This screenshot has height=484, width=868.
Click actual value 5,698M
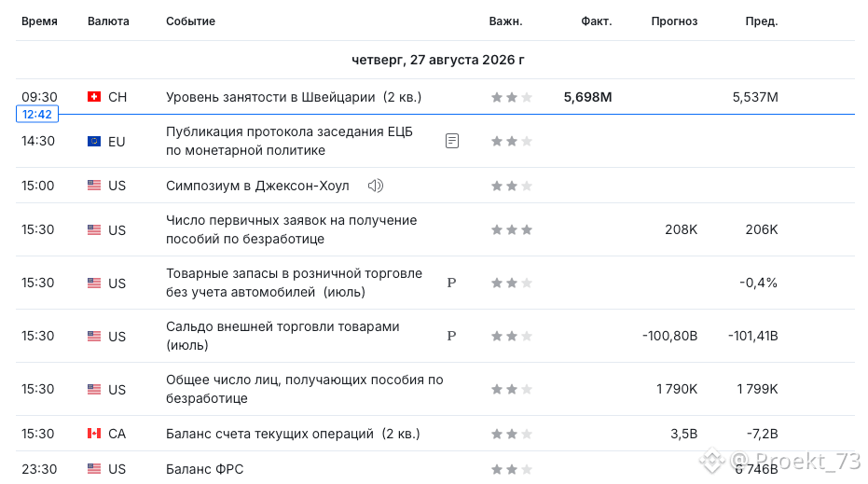pyautogui.click(x=588, y=98)
